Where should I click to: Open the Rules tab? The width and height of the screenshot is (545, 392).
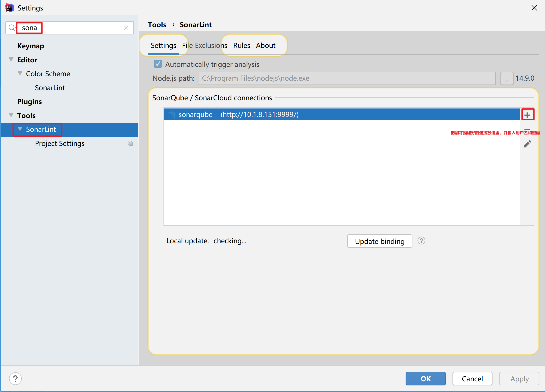[x=241, y=45]
